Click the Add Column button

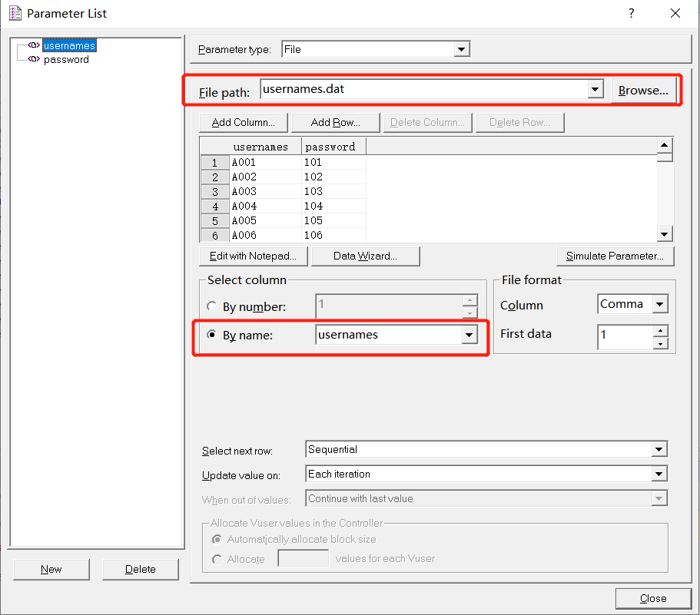tap(243, 122)
